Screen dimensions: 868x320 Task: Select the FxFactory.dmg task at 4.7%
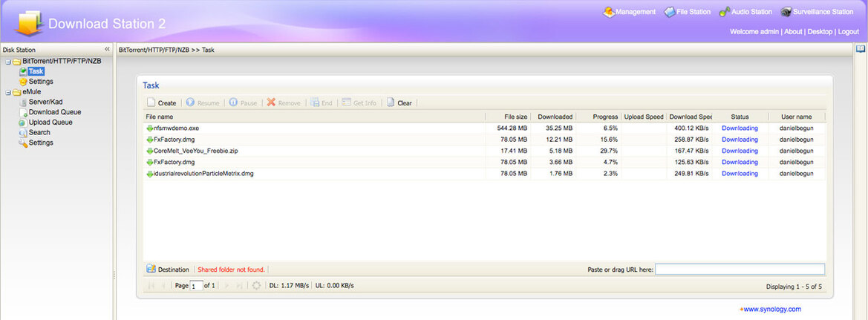pyautogui.click(x=484, y=162)
